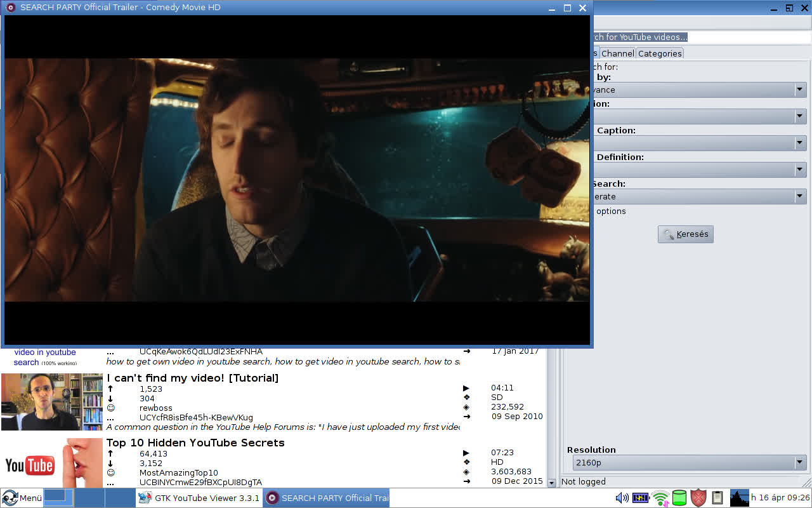The width and height of the screenshot is (812, 508).
Task: Click dislikes count 304
Action: coord(147,398)
